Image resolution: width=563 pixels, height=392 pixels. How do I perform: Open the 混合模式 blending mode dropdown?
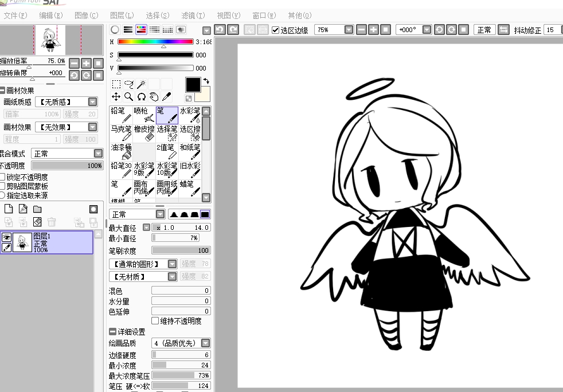click(99, 154)
